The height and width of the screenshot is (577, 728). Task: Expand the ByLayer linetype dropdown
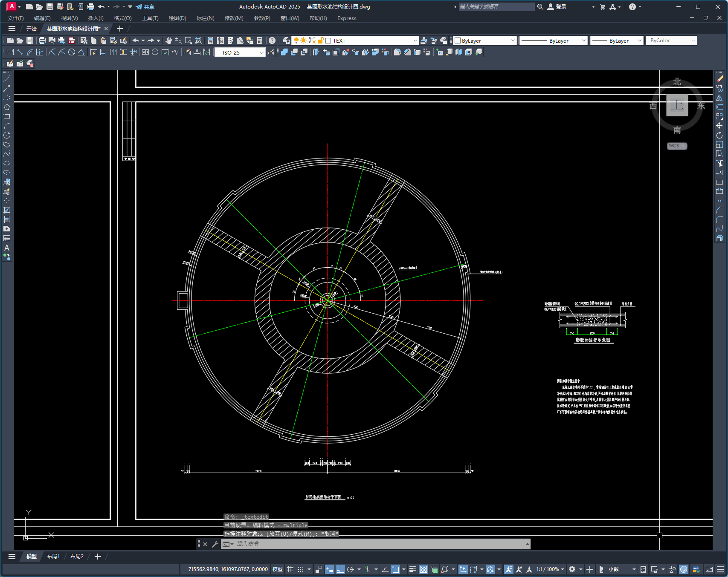[x=584, y=40]
